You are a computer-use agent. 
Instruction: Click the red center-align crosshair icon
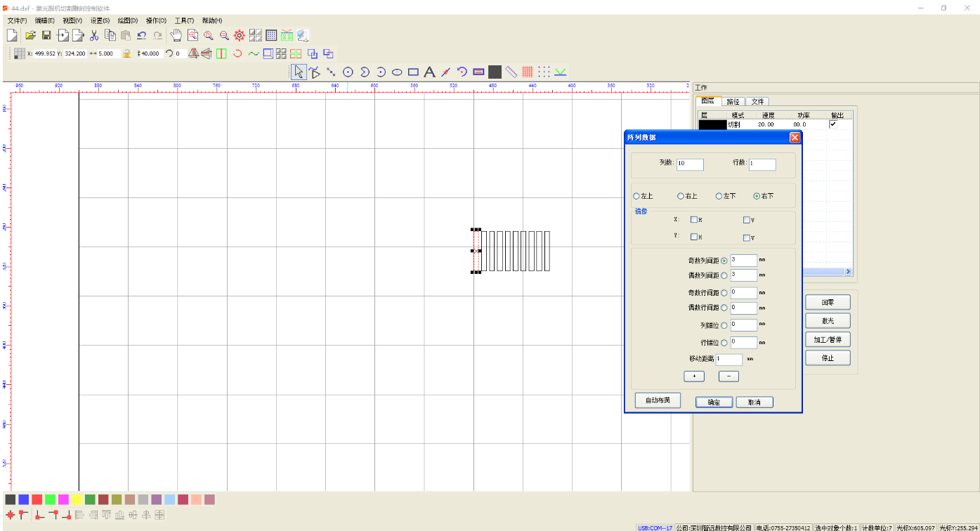coord(10,515)
